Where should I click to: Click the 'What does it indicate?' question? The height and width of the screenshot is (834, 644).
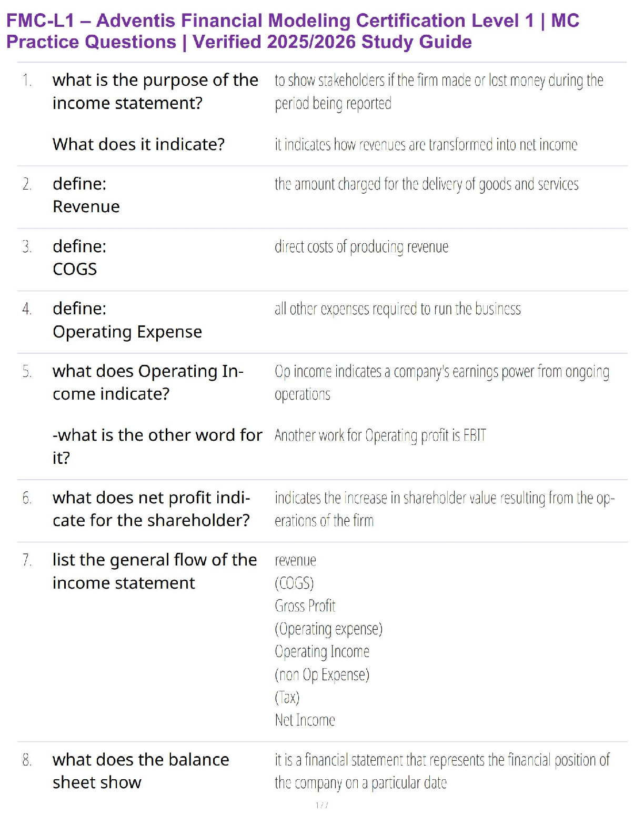(138, 144)
